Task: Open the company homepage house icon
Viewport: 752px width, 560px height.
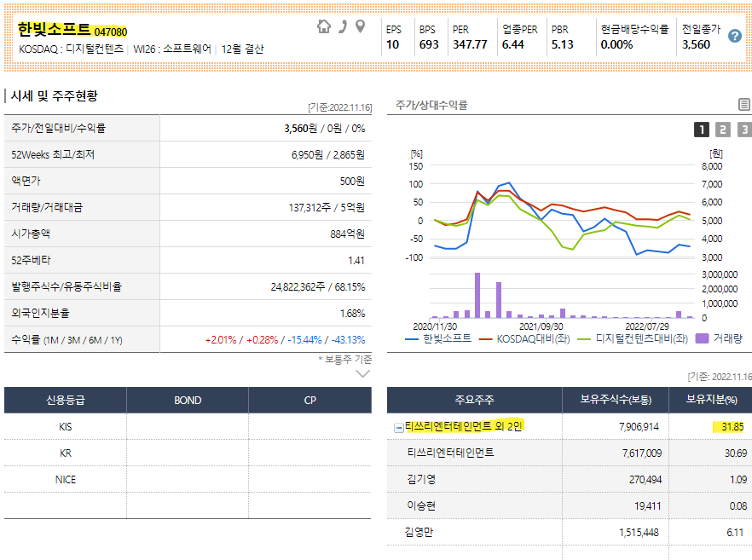Action: pyautogui.click(x=324, y=26)
